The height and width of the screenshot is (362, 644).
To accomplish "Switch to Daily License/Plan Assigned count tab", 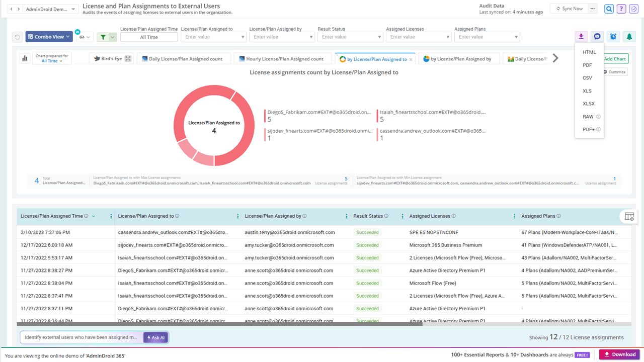I will 183,59.
